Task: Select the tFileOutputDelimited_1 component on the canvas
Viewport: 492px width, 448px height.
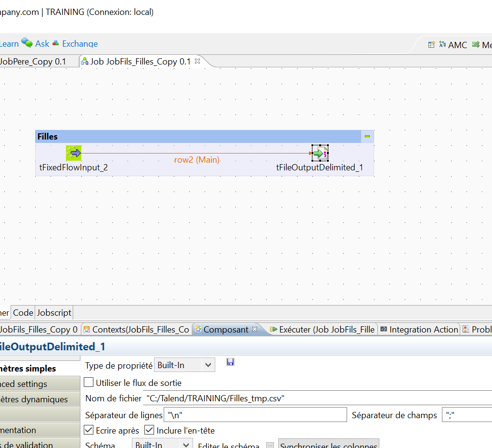Action: (320, 153)
